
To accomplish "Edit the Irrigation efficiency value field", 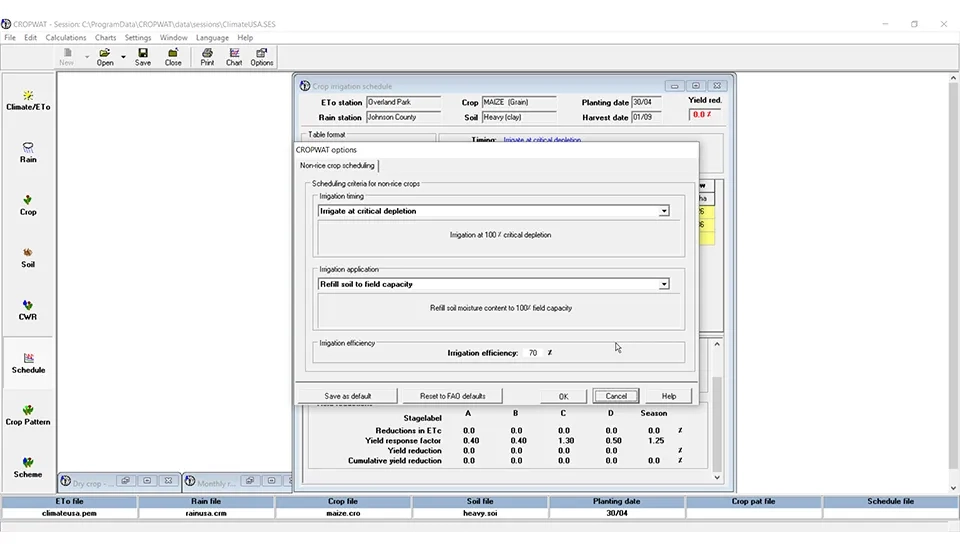I will [533, 353].
